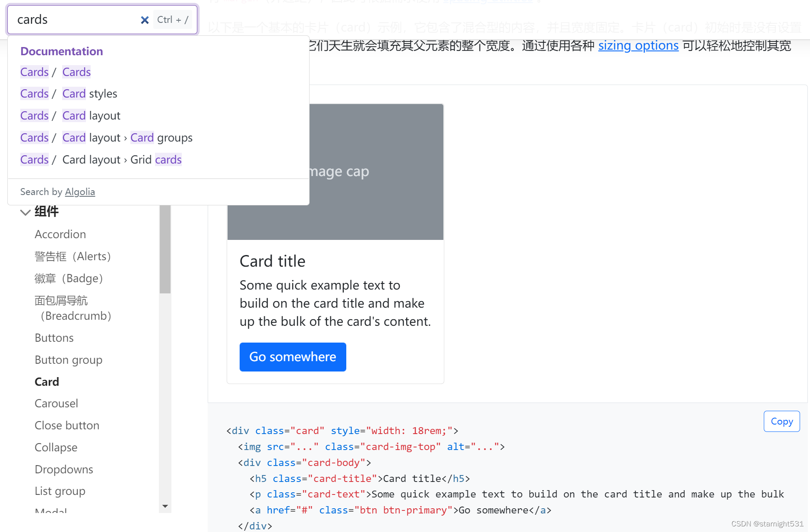Click the gray image cap placeholder
Viewport: 810px width, 532px height.
click(335, 172)
